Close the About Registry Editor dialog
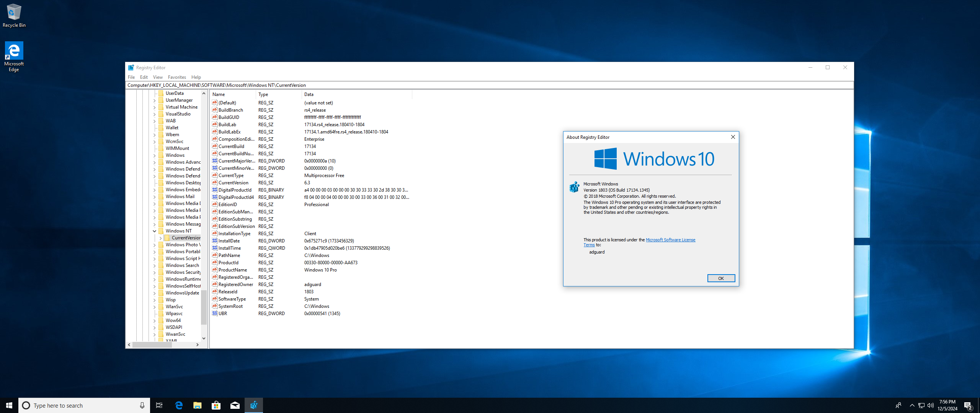980x413 pixels. point(733,137)
